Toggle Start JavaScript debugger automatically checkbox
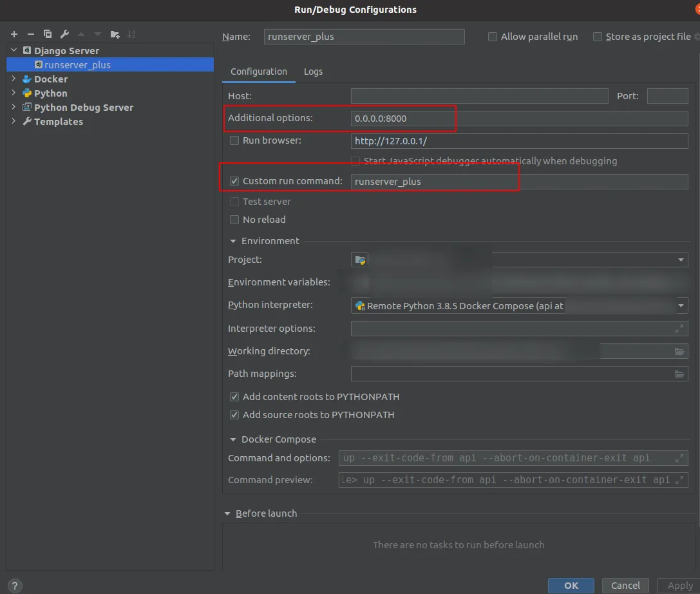 click(x=355, y=161)
